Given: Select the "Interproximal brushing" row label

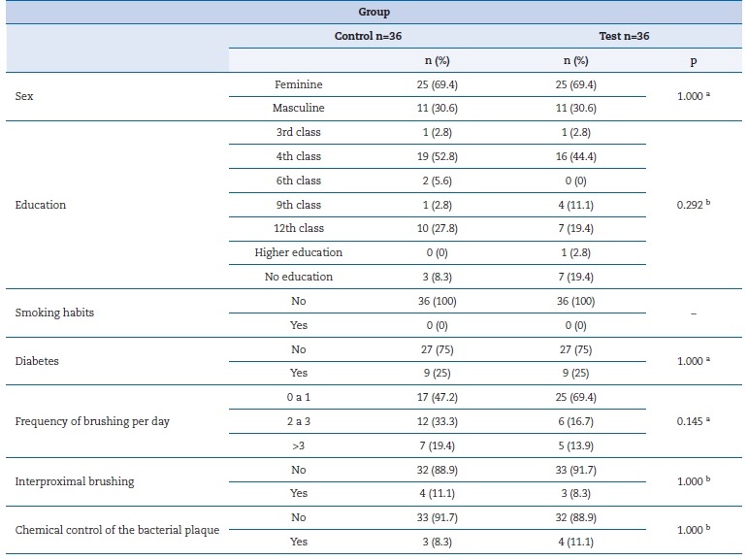Looking at the screenshot, I should pos(75,481).
